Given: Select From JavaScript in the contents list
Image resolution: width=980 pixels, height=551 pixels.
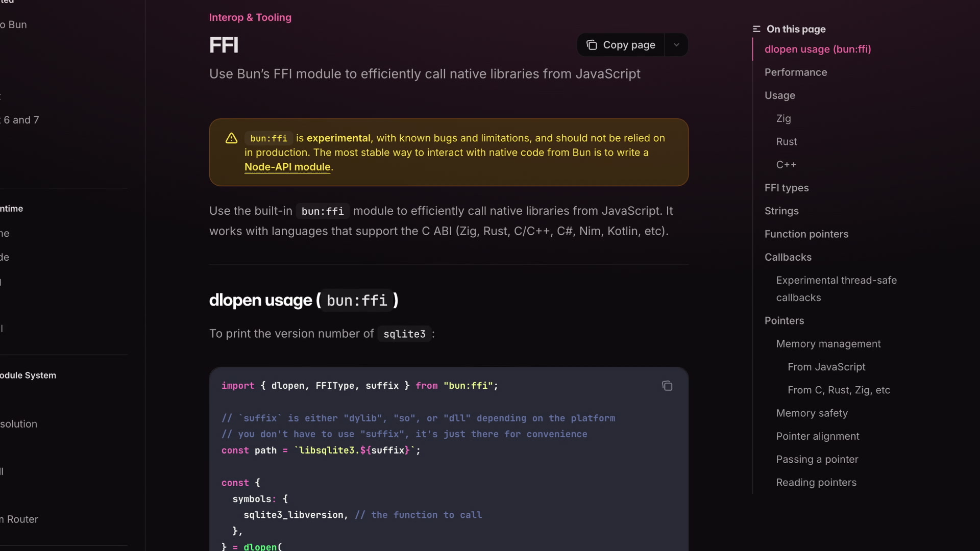Looking at the screenshot, I should (826, 367).
